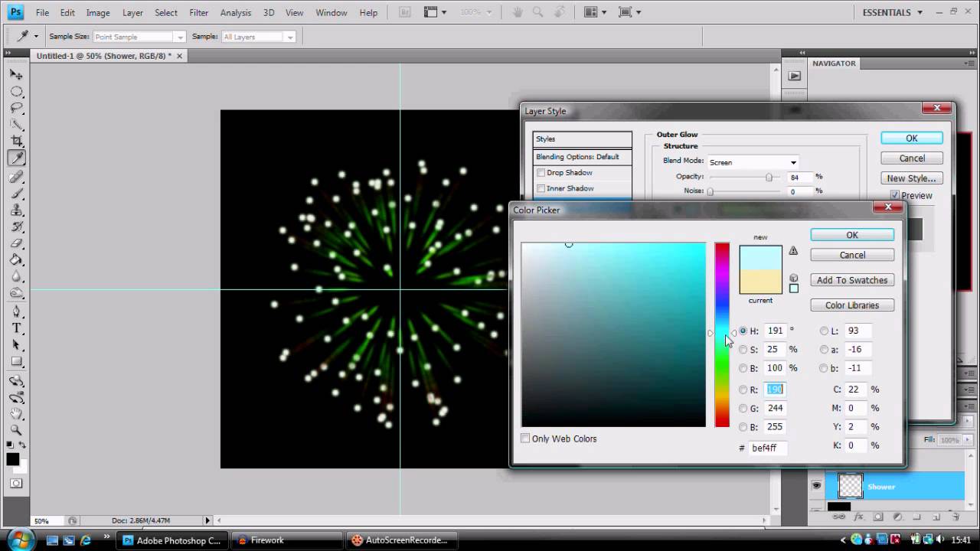Select the Type tool
The height and width of the screenshot is (551, 980).
coord(16,328)
